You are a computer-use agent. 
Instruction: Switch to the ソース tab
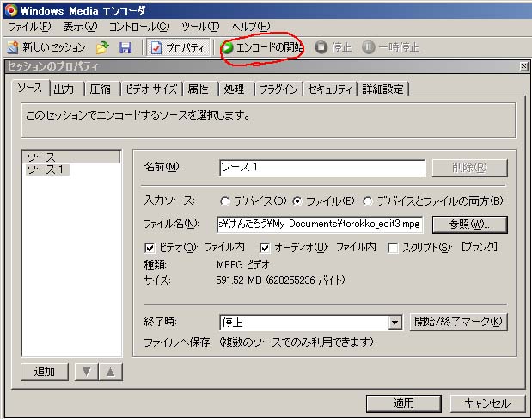point(30,89)
